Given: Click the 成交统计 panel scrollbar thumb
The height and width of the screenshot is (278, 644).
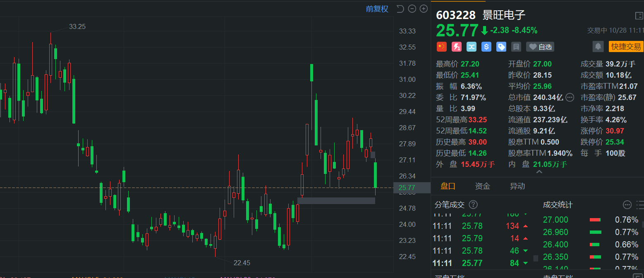Looking at the screenshot, I should [643, 225].
